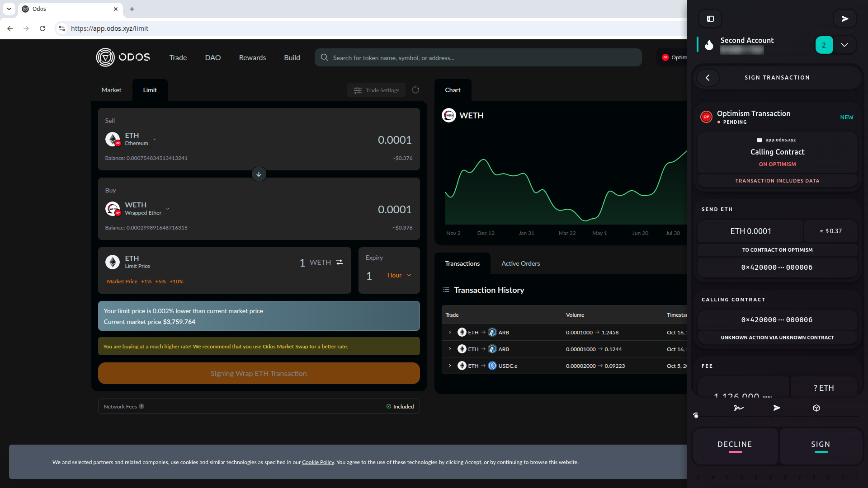Image resolution: width=868 pixels, height=488 pixels.
Task: Click the refresh quote icon next to Trade Settings
Action: click(x=415, y=90)
